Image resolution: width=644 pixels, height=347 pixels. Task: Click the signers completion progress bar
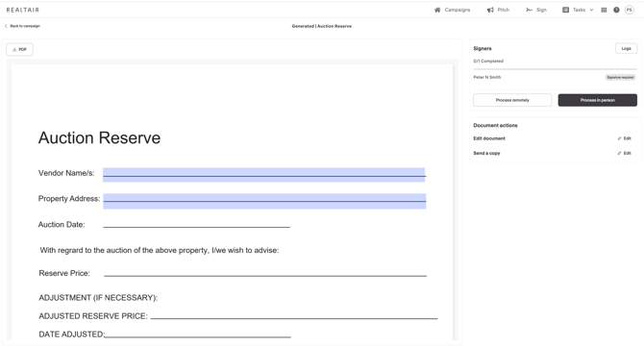point(555,69)
